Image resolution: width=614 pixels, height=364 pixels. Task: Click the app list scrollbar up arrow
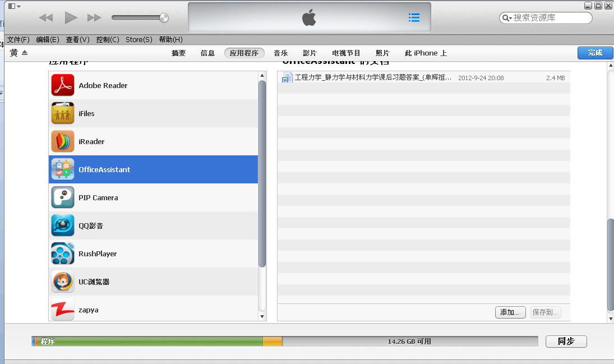[x=262, y=75]
